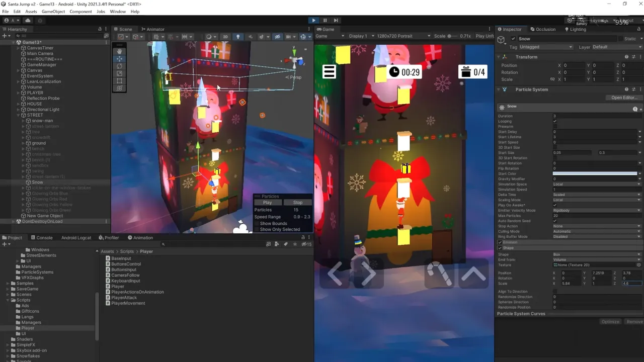This screenshot has width=644, height=362.
Task: Click the Duration input field
Action: (597, 116)
